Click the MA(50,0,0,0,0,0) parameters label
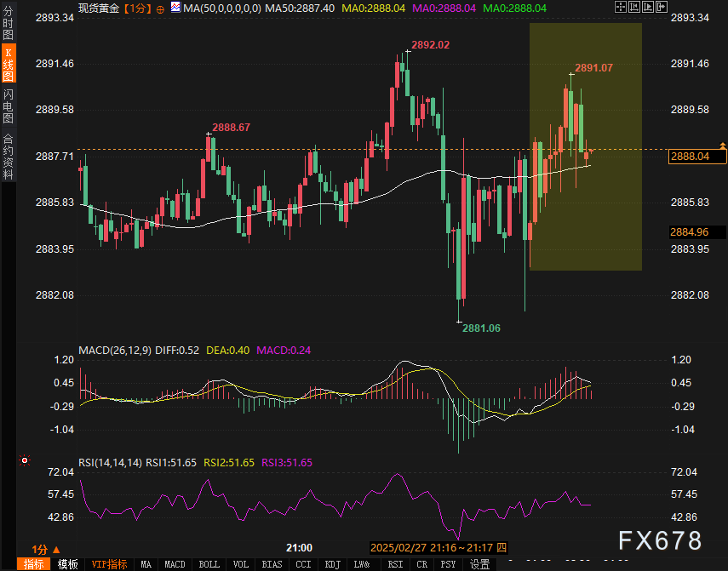This screenshot has height=571, width=728. (x=222, y=9)
